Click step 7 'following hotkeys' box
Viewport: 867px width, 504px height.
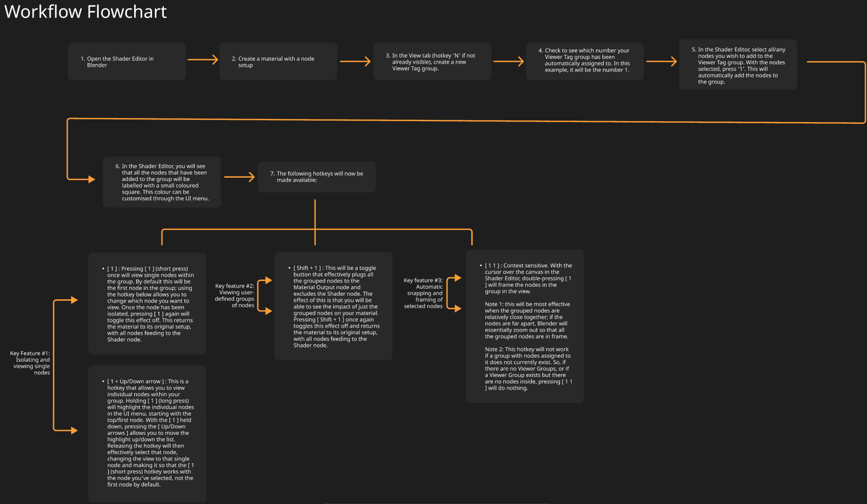point(316,177)
